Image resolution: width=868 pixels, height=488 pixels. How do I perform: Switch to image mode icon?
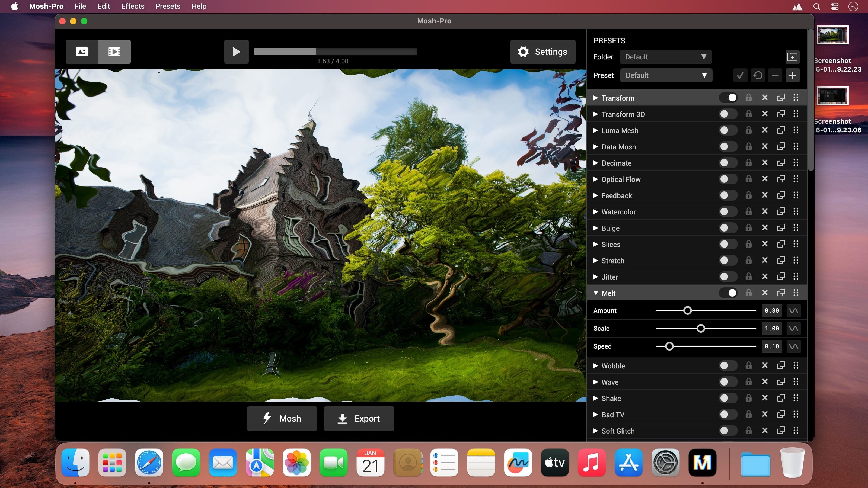coord(82,52)
